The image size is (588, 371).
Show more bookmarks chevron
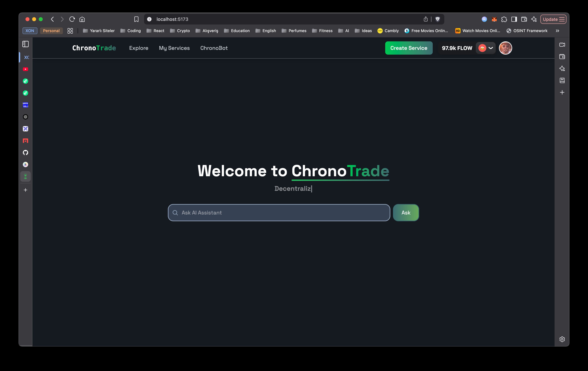558,31
